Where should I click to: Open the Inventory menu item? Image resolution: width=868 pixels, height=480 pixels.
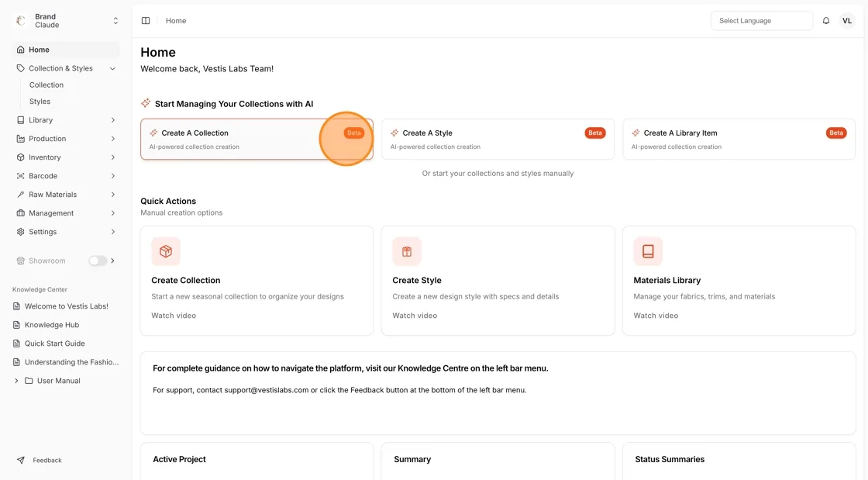65,157
